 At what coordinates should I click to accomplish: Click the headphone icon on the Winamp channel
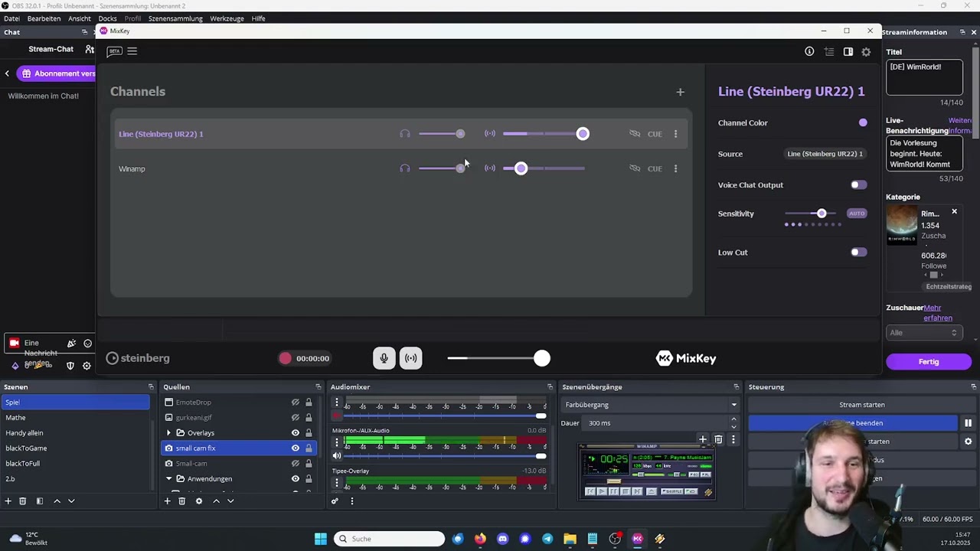click(405, 168)
